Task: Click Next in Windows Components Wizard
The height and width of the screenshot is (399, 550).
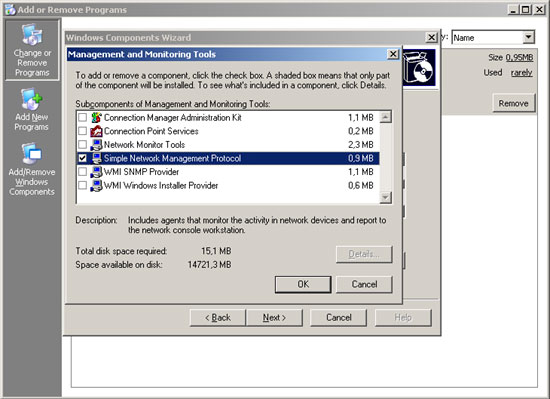Action: pos(274,318)
